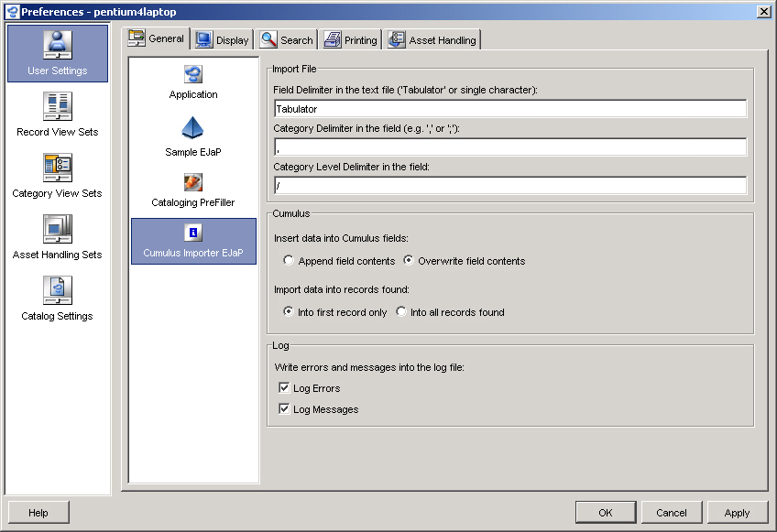This screenshot has height=532, width=777.
Task: Click the Field Delimiter input containing Tabulator
Action: point(509,108)
